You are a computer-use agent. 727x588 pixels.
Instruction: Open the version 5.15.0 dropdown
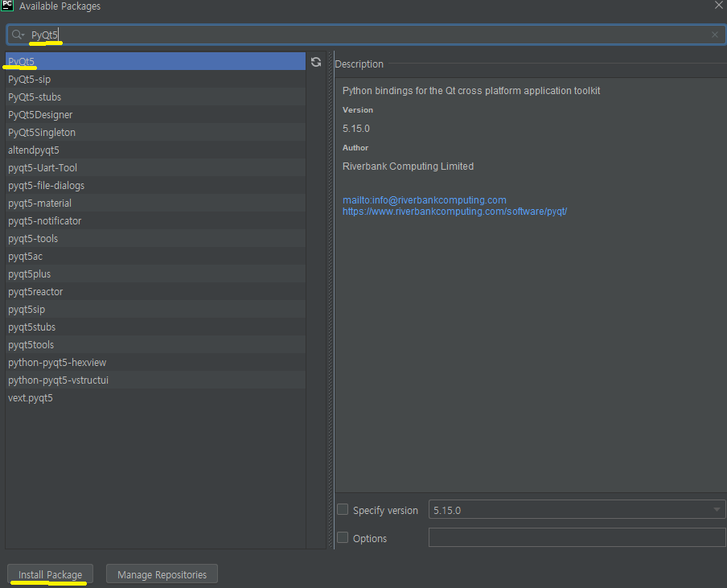577,510
